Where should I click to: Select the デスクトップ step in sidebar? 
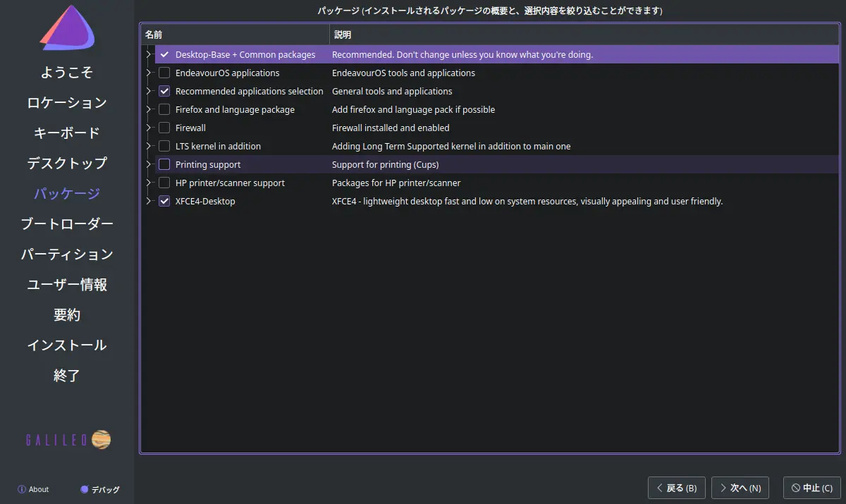click(x=67, y=163)
